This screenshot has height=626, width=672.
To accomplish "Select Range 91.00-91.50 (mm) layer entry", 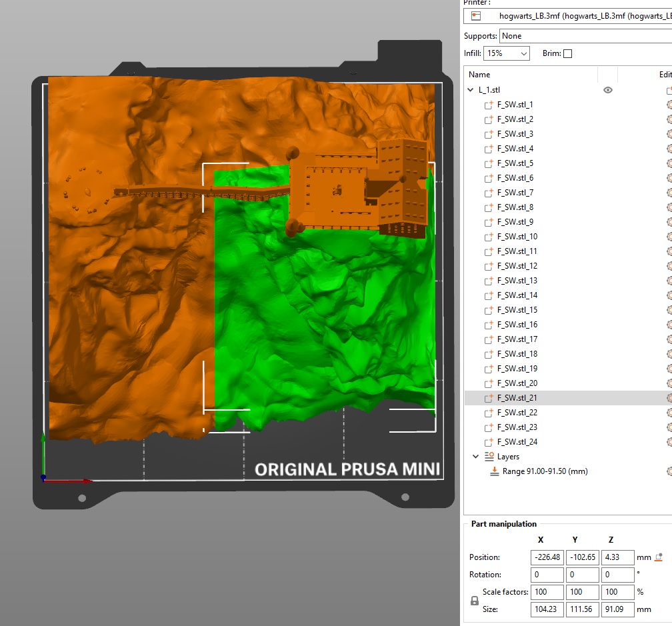I will click(x=568, y=471).
